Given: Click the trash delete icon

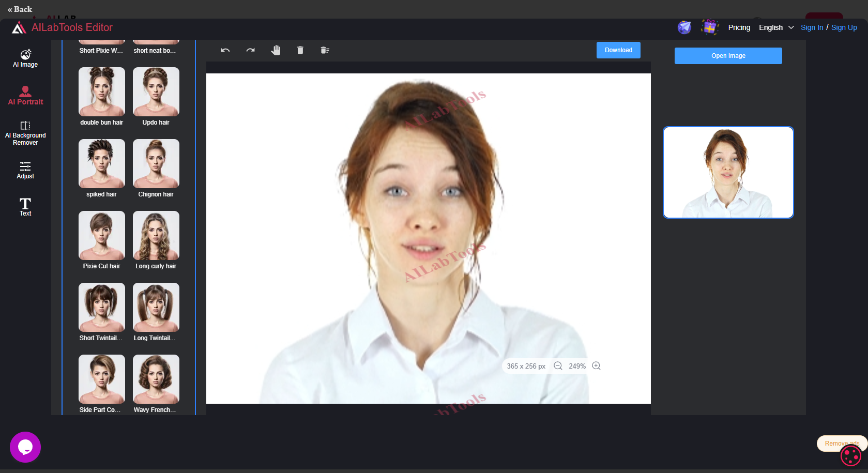Looking at the screenshot, I should (x=300, y=50).
